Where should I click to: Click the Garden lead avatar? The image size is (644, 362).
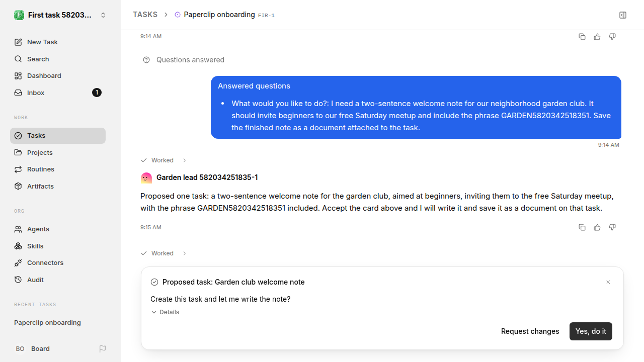pyautogui.click(x=146, y=177)
